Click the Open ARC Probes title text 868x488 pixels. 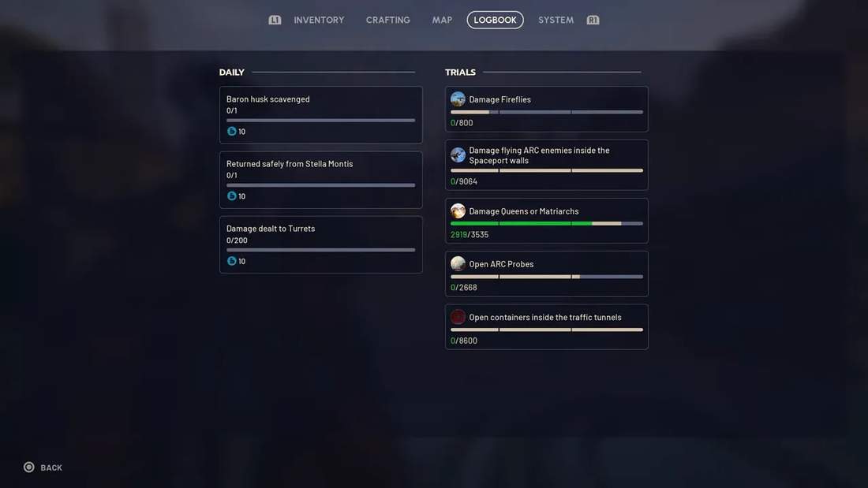point(502,264)
